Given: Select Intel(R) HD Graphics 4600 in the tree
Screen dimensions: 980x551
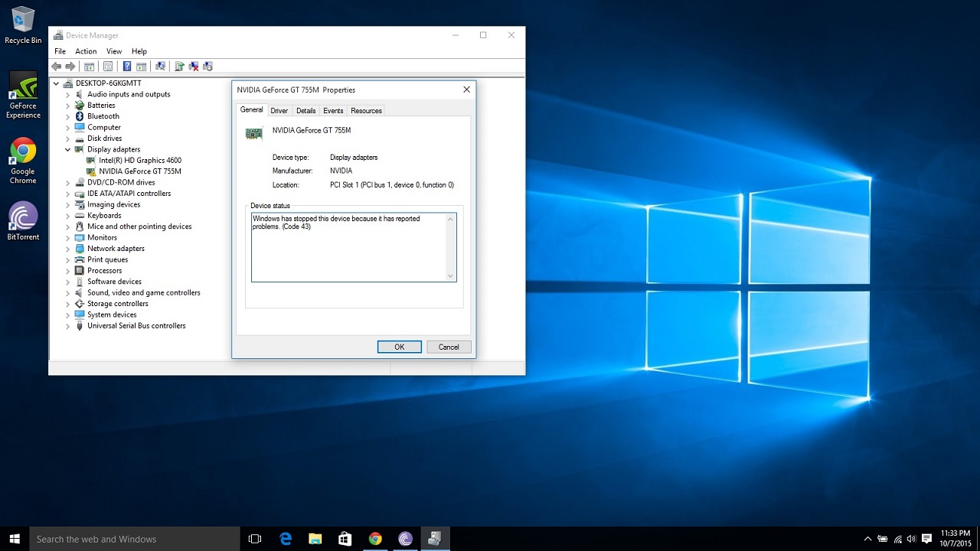Looking at the screenshot, I should [x=140, y=161].
